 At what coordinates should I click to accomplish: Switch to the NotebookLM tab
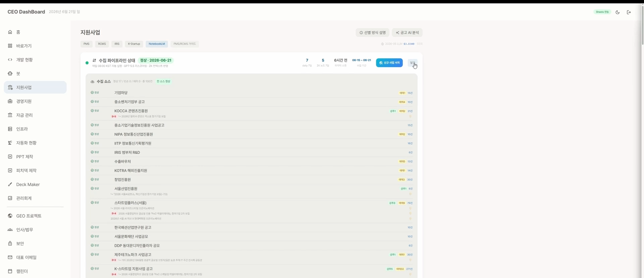pyautogui.click(x=157, y=44)
